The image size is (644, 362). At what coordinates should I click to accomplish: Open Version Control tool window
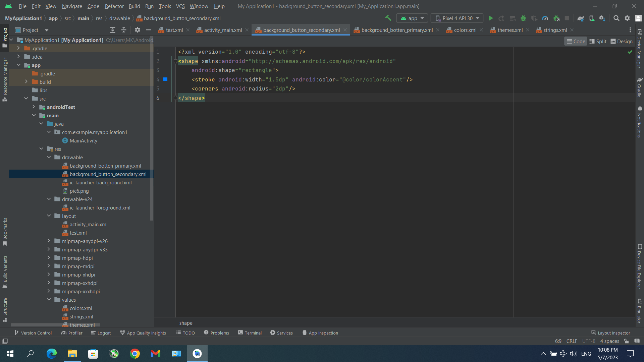click(33, 333)
